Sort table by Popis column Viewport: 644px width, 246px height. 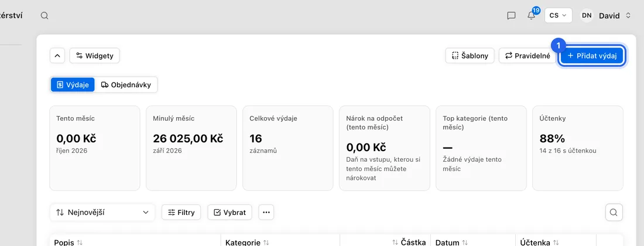tap(68, 242)
